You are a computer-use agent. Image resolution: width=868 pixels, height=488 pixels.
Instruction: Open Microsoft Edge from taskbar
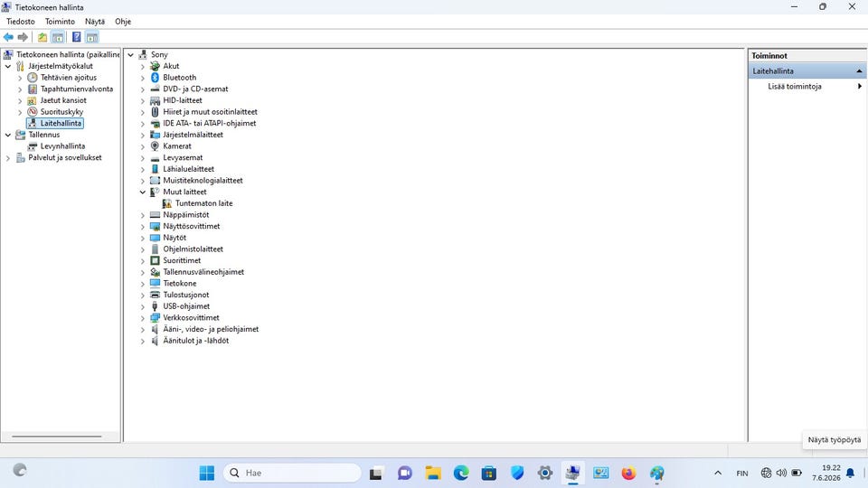(460, 473)
